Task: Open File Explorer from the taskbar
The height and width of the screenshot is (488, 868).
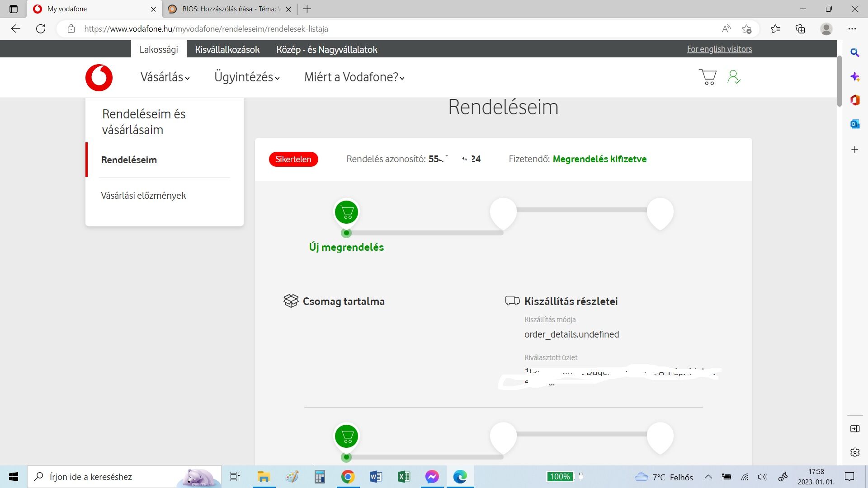Action: point(264,477)
